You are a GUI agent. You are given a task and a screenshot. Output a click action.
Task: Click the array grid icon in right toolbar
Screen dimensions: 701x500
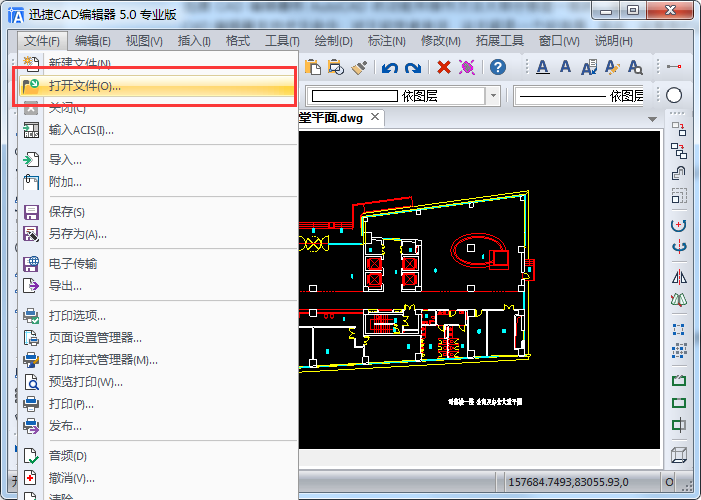tap(679, 351)
